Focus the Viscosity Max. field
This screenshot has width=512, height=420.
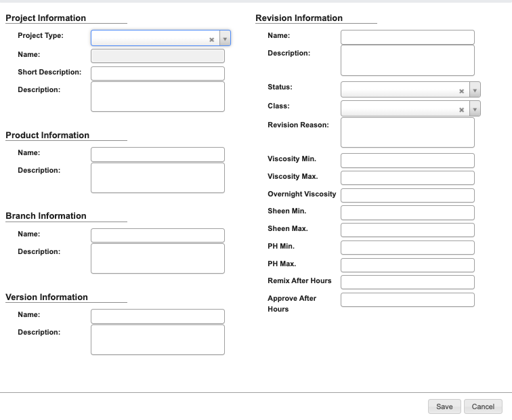coord(408,178)
